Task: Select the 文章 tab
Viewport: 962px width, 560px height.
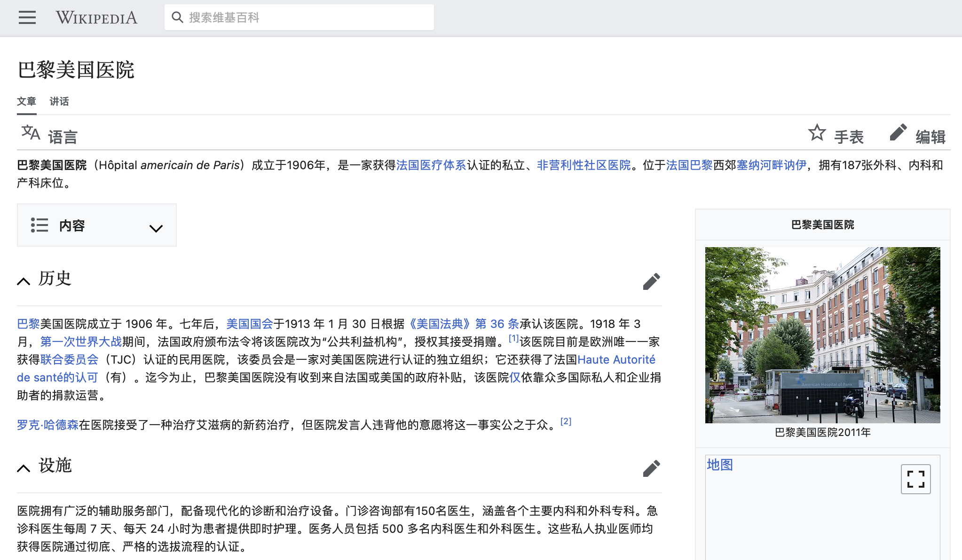Action: point(26,101)
